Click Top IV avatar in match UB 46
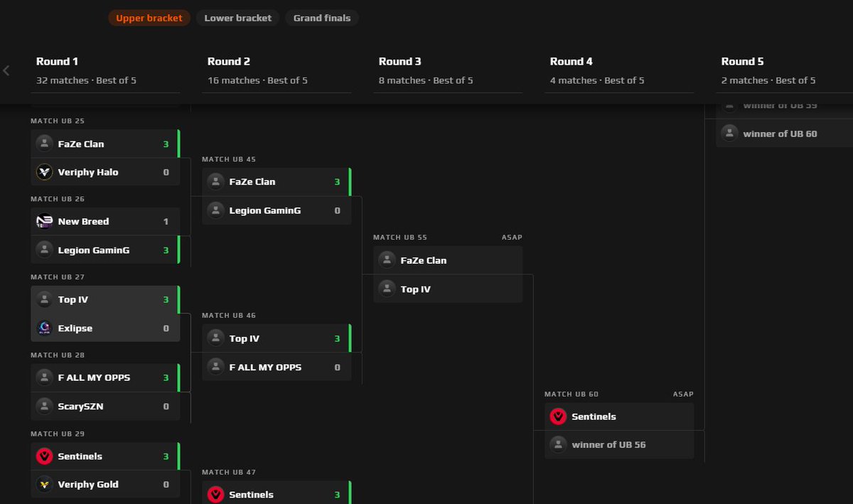The image size is (853, 504). coord(216,338)
